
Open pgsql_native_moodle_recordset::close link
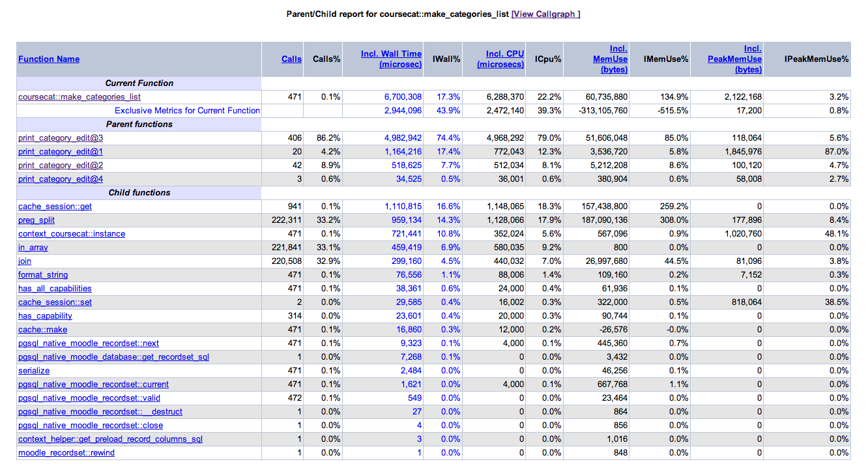pyautogui.click(x=91, y=425)
